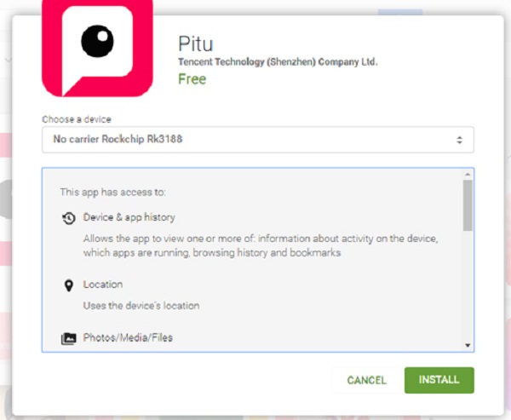The image size is (511, 420).
Task: Select the Device & app history permission heading
Action: tap(129, 217)
